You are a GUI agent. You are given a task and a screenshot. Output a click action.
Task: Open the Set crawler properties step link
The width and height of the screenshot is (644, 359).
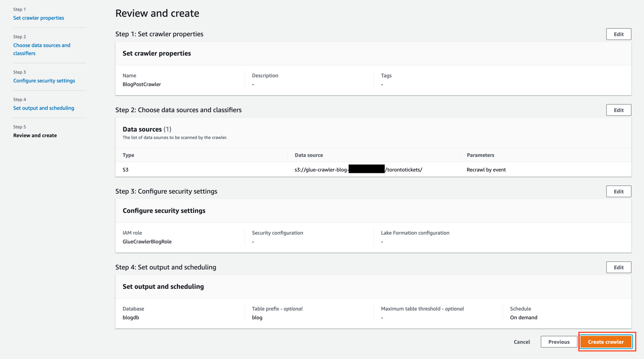tap(39, 18)
